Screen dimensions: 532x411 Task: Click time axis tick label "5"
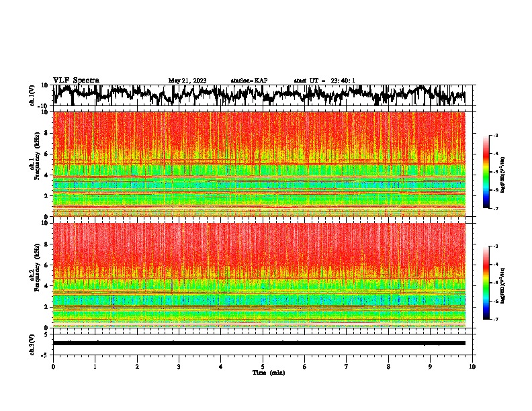[263, 367]
